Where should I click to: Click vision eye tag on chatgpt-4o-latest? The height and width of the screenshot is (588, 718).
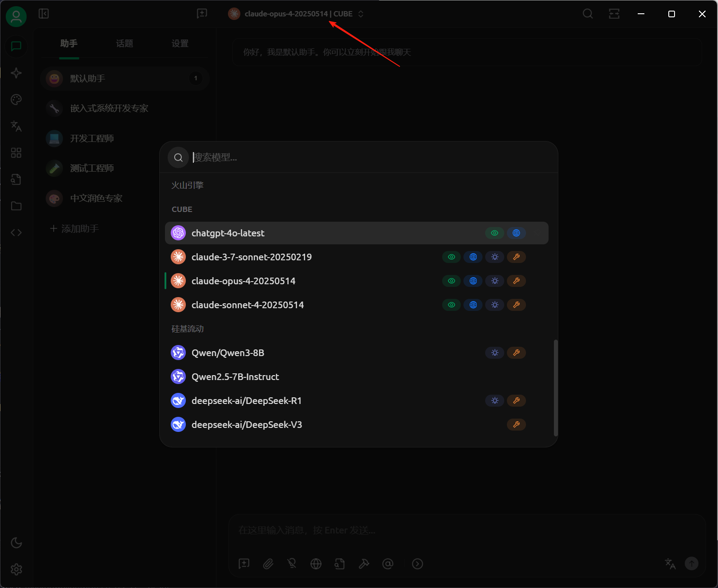[494, 233]
